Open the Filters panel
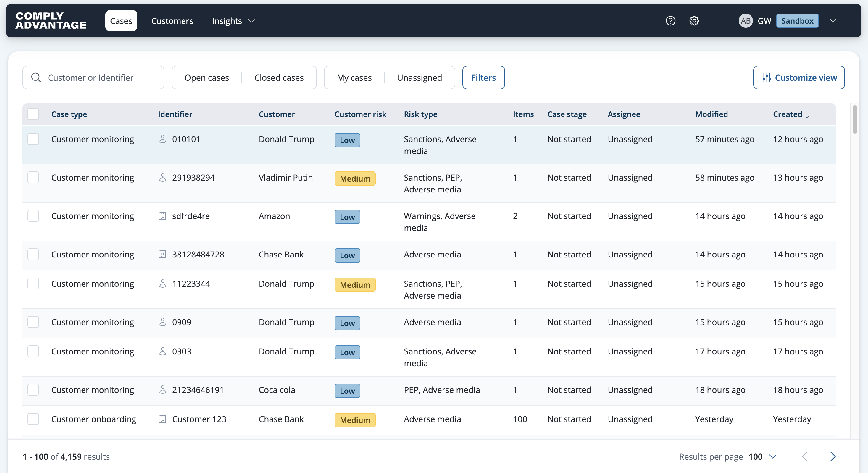This screenshot has width=868, height=473. [483, 77]
